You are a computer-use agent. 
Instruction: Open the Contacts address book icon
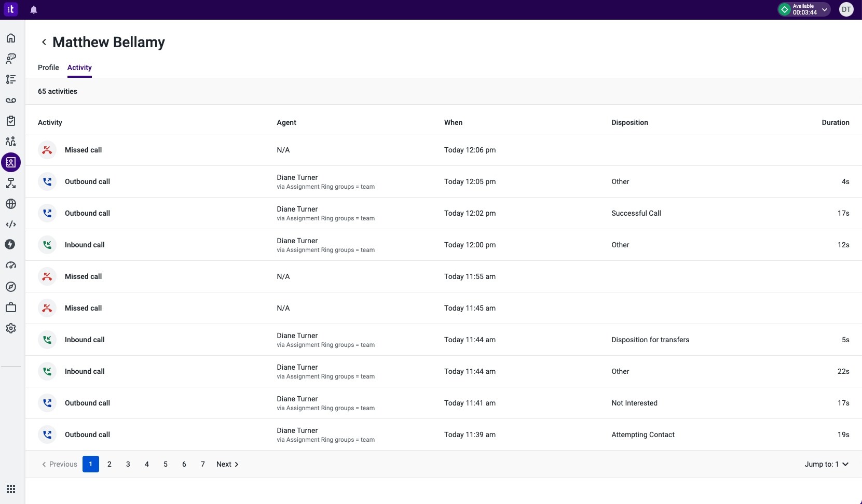click(11, 162)
